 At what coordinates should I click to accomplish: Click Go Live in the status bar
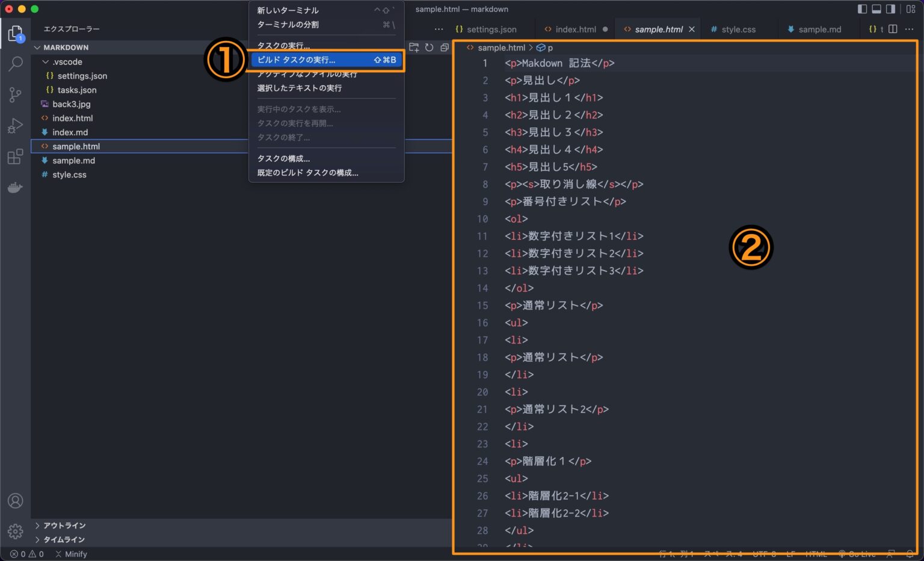pyautogui.click(x=862, y=554)
